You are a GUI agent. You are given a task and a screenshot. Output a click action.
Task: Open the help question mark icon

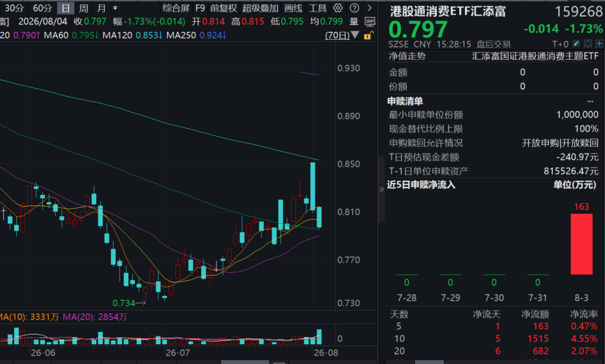point(355,8)
